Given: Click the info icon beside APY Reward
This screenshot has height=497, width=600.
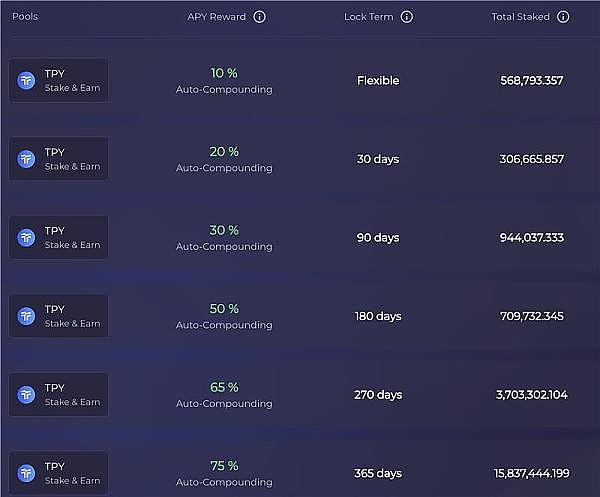Looking at the screenshot, I should point(260,17).
